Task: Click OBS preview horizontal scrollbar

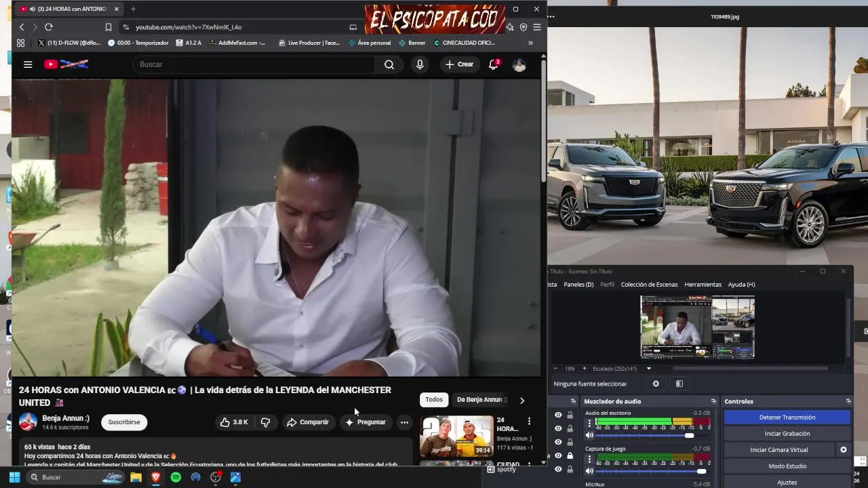Action: coord(750,369)
